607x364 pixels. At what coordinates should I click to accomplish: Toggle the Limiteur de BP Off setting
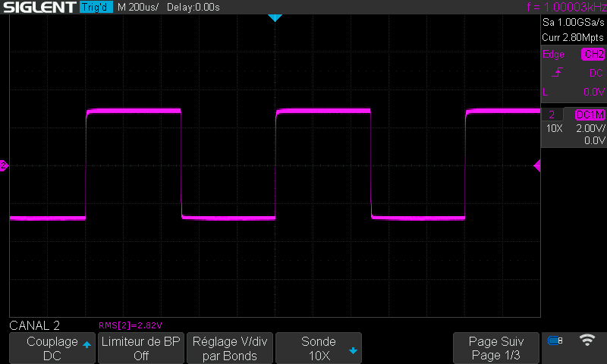[x=141, y=348]
